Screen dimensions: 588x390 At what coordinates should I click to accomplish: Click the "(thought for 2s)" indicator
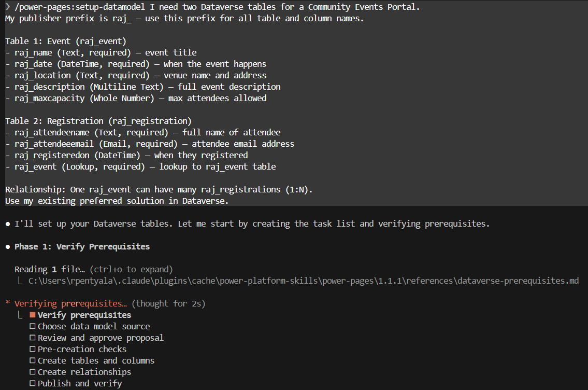[169, 303]
